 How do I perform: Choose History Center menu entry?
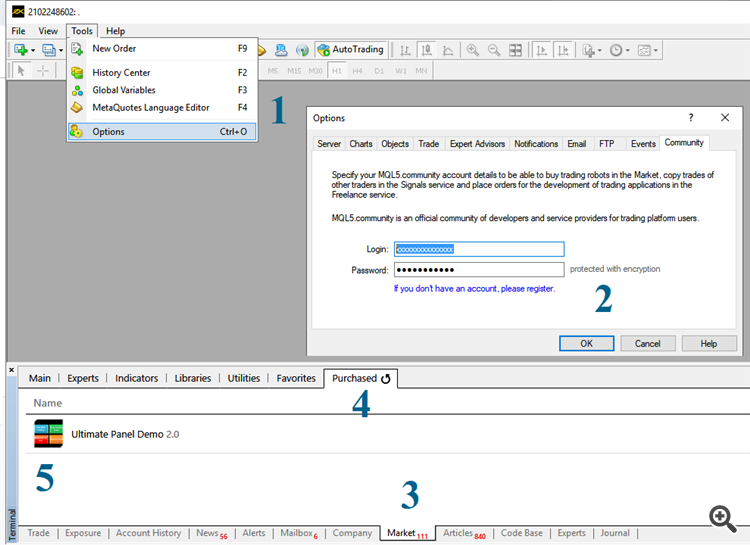[162, 73]
